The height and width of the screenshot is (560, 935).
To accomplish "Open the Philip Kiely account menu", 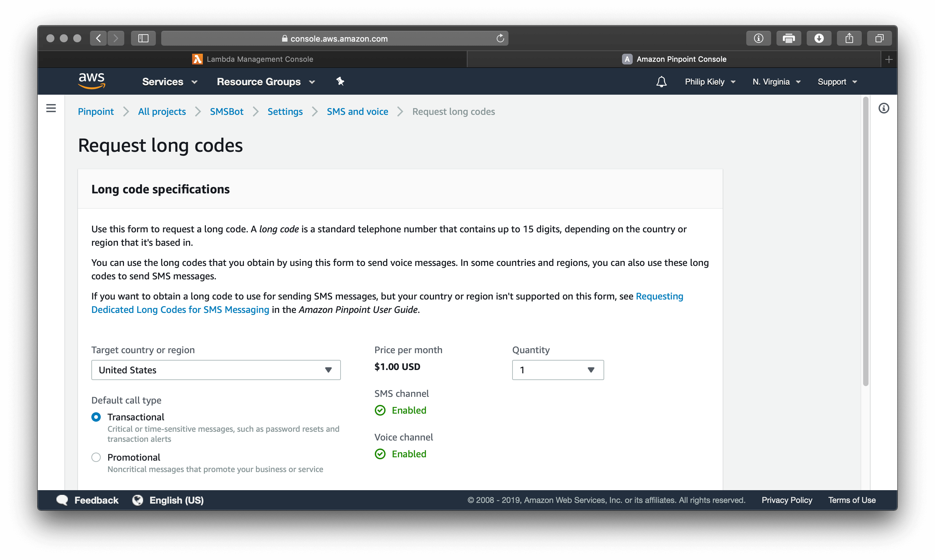I will coord(710,82).
